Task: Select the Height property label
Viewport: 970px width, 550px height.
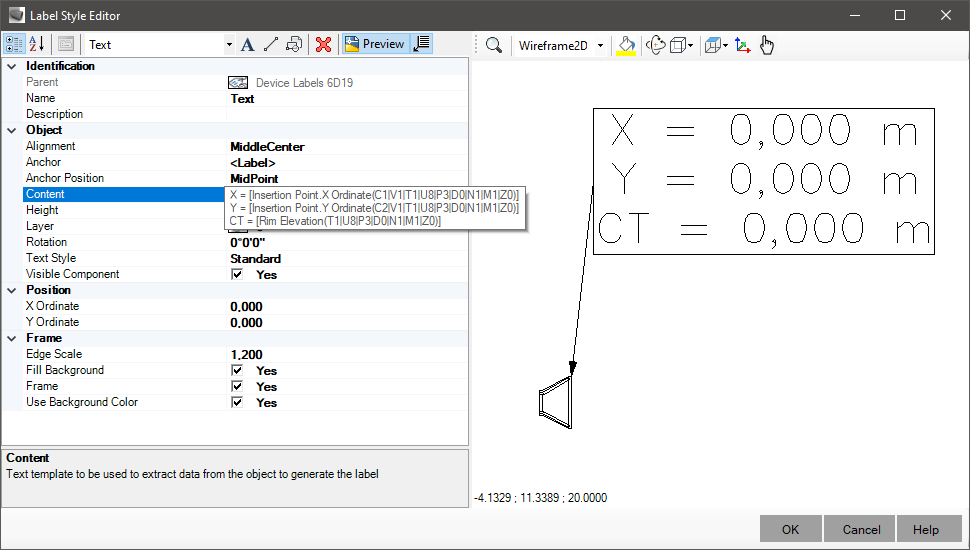Action: point(42,210)
